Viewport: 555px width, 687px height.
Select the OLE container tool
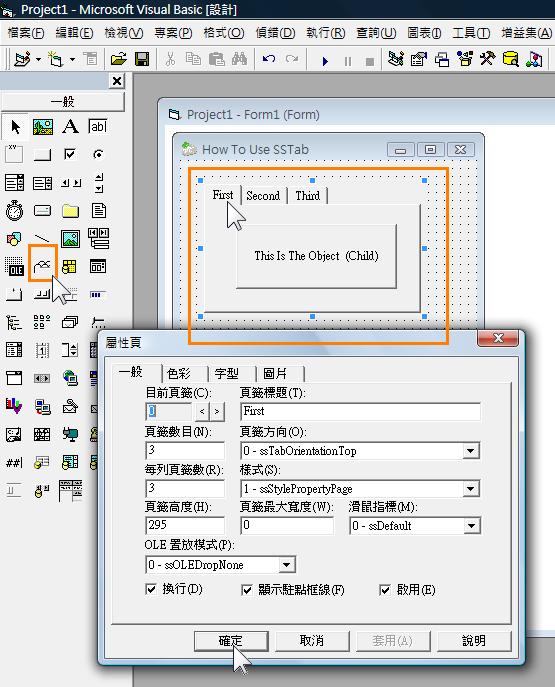(14, 266)
